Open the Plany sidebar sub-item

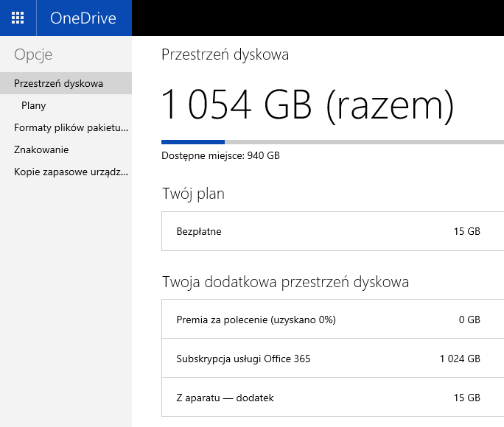34,105
